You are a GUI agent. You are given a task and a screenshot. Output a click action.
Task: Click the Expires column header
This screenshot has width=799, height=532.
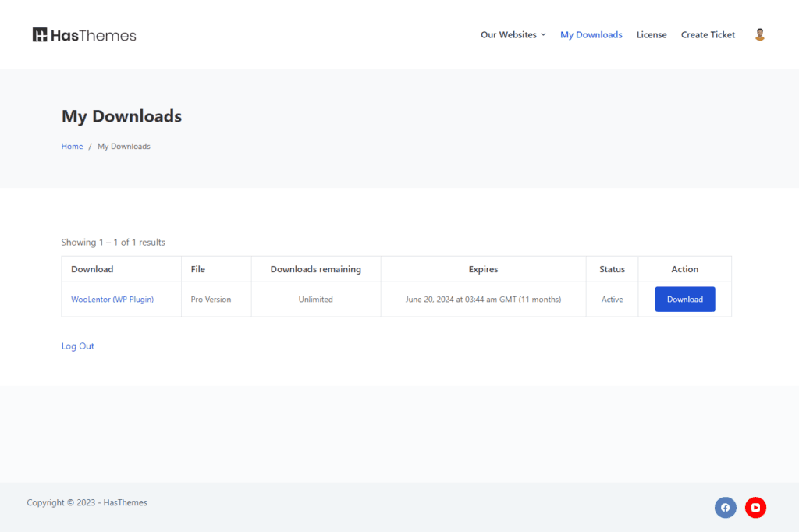point(483,269)
